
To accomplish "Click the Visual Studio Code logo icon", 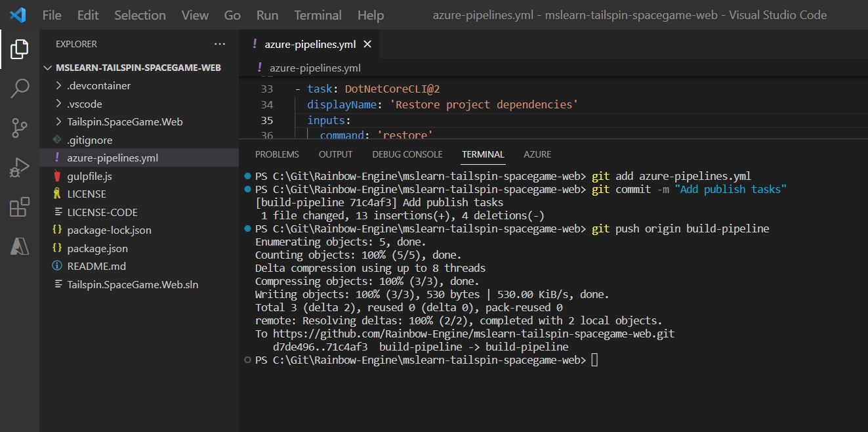I will pos(18,15).
